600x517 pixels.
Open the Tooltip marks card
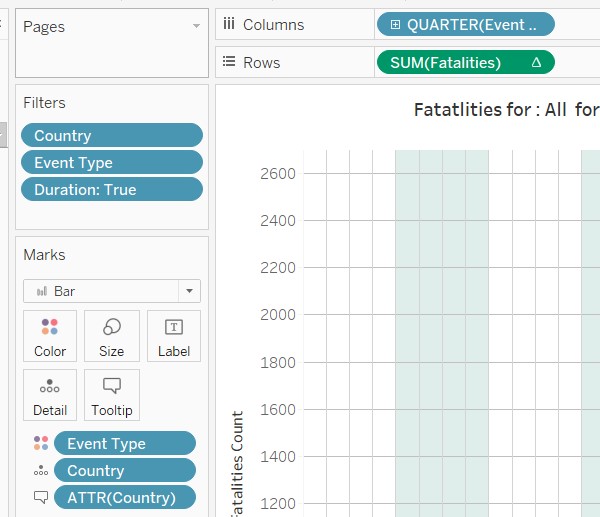(112, 395)
